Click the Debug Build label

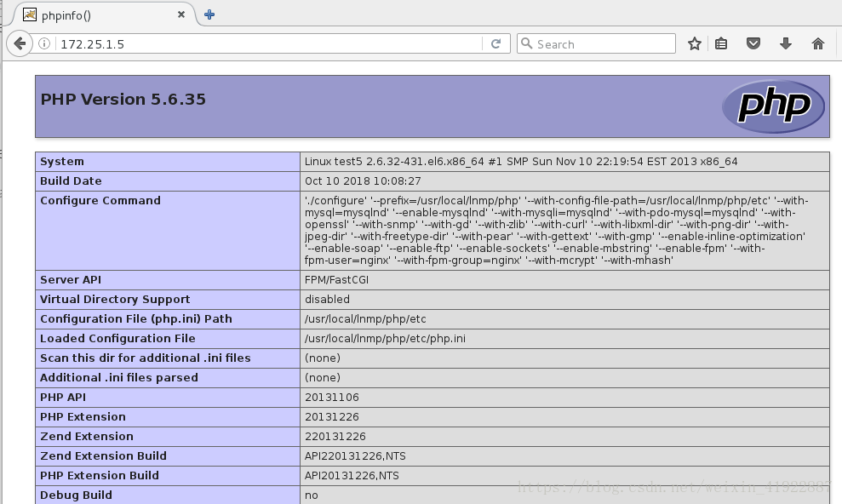click(x=76, y=495)
